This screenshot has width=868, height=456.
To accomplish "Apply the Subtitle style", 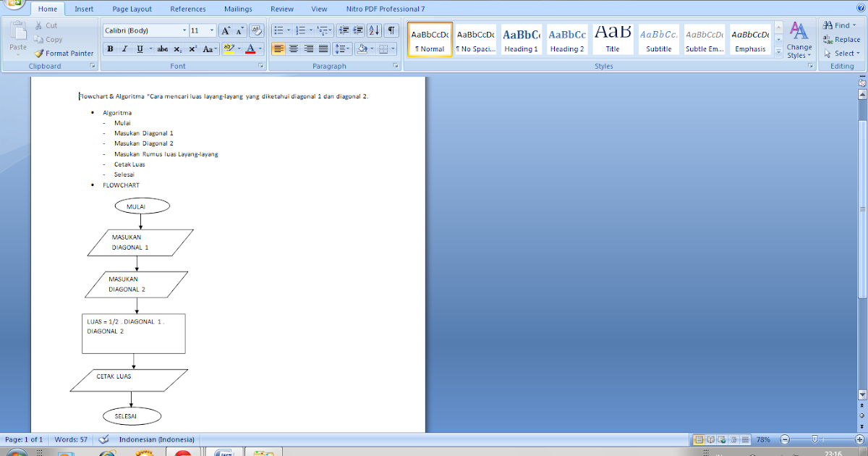I will point(658,40).
